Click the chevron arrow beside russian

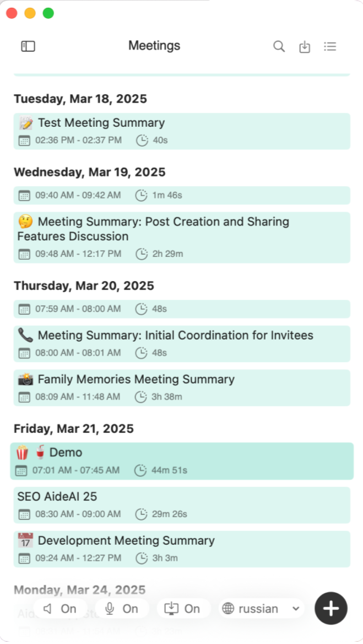pos(296,609)
